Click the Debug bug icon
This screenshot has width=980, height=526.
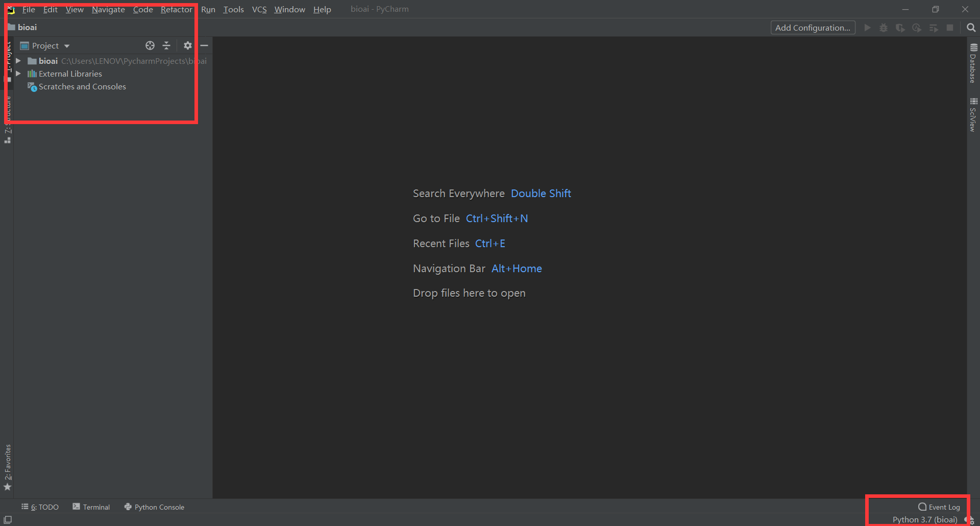point(884,28)
